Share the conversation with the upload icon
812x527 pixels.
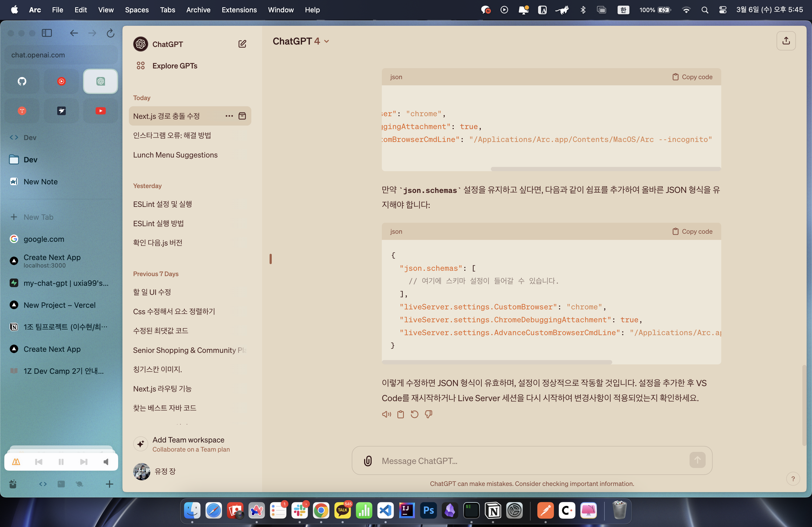click(x=786, y=41)
